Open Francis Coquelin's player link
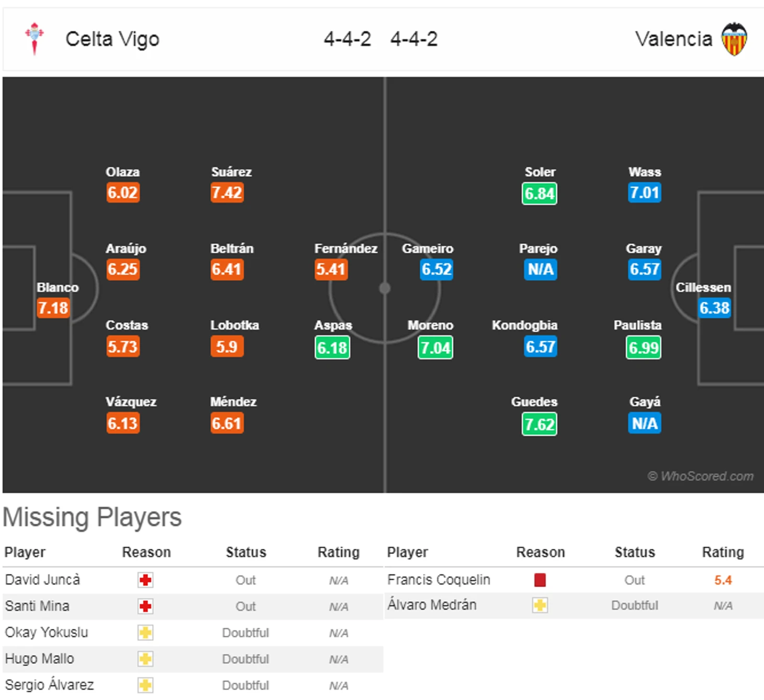The image size is (764, 700). (439, 580)
